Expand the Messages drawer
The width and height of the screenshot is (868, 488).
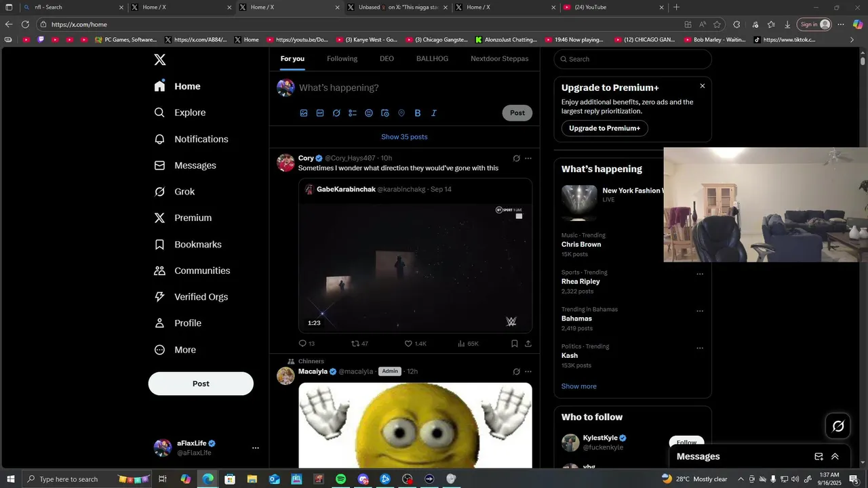click(835, 457)
